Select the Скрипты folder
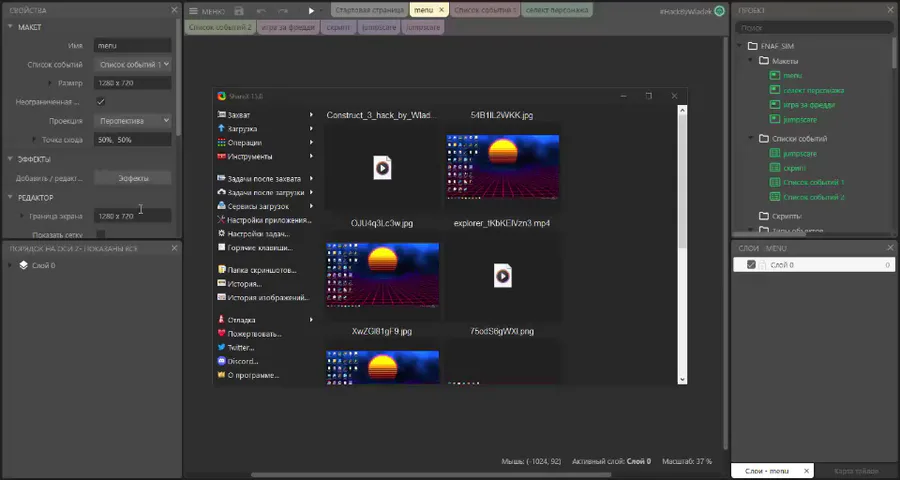Viewport: 900px width, 480px height. click(780, 216)
